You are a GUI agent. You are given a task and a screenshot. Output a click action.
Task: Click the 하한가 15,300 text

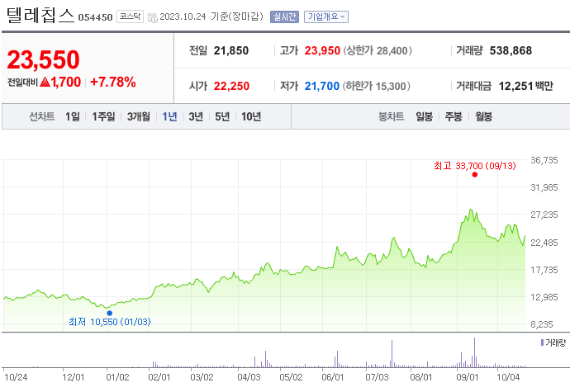click(377, 86)
